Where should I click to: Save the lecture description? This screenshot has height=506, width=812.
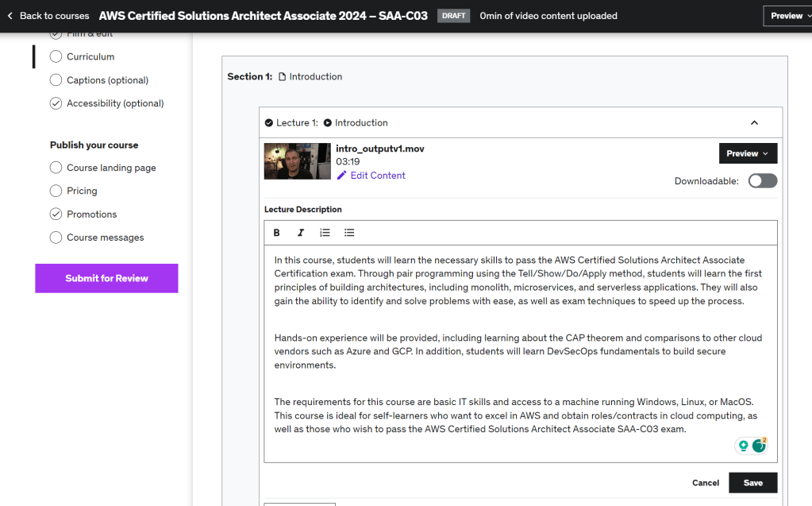click(x=753, y=483)
